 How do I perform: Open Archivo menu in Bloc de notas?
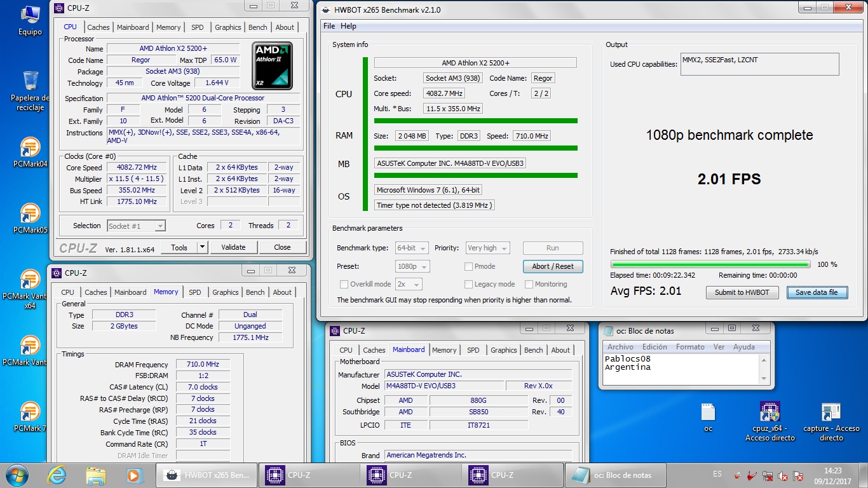(620, 347)
